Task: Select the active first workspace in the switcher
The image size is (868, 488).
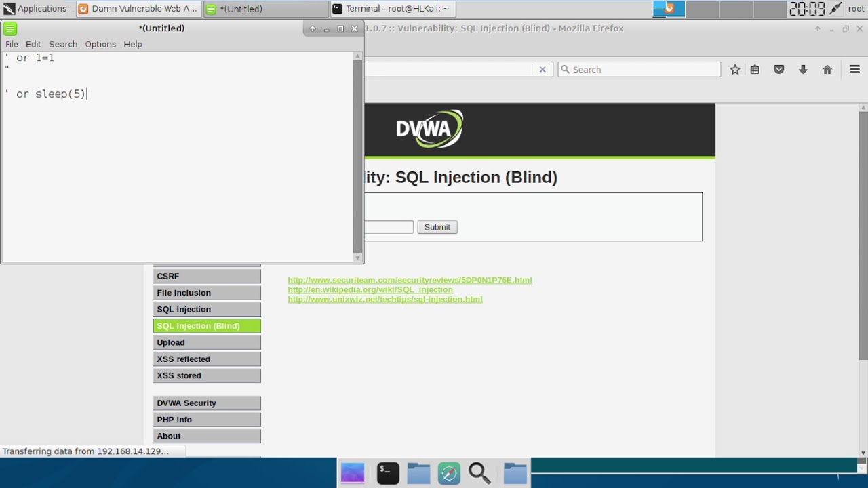Action: pyautogui.click(x=669, y=9)
